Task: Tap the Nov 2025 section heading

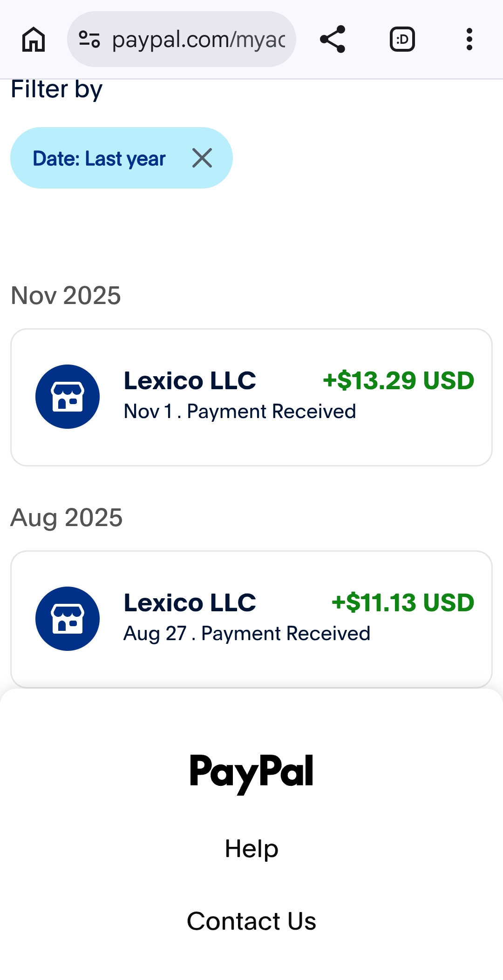Action: (66, 295)
